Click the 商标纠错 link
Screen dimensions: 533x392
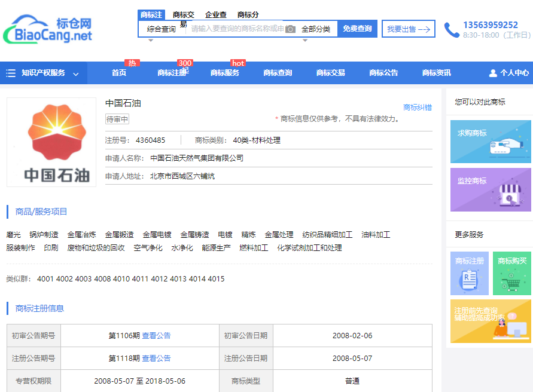[x=418, y=108]
